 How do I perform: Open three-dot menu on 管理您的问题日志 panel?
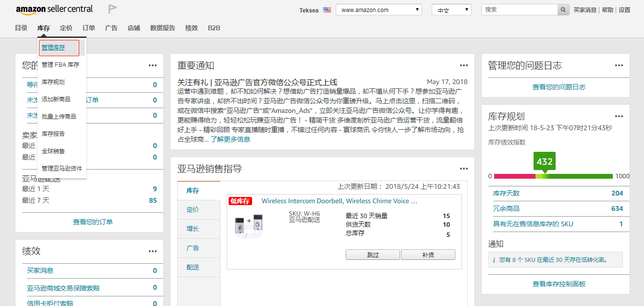(619, 65)
